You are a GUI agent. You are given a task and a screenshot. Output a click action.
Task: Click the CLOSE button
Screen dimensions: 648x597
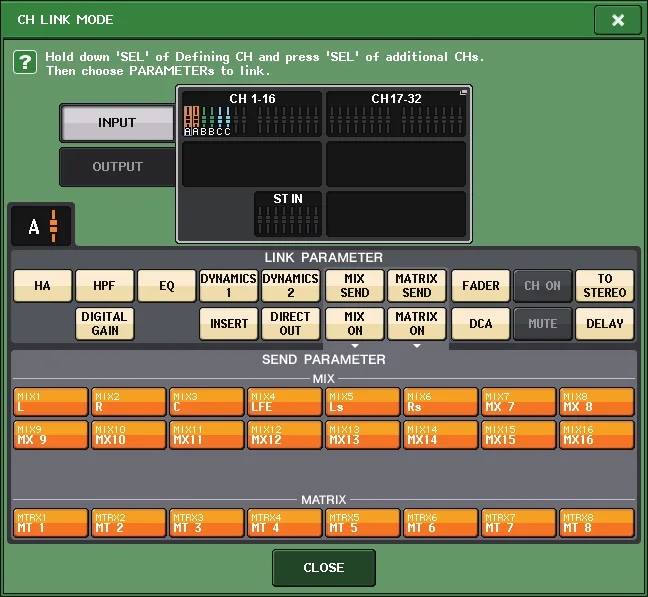[x=324, y=568]
